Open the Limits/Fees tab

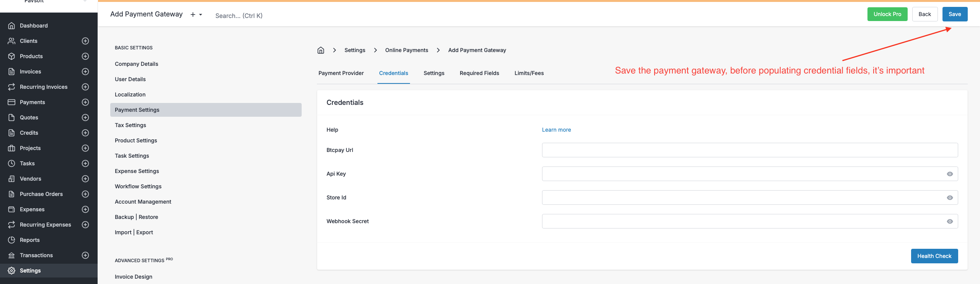pos(529,73)
